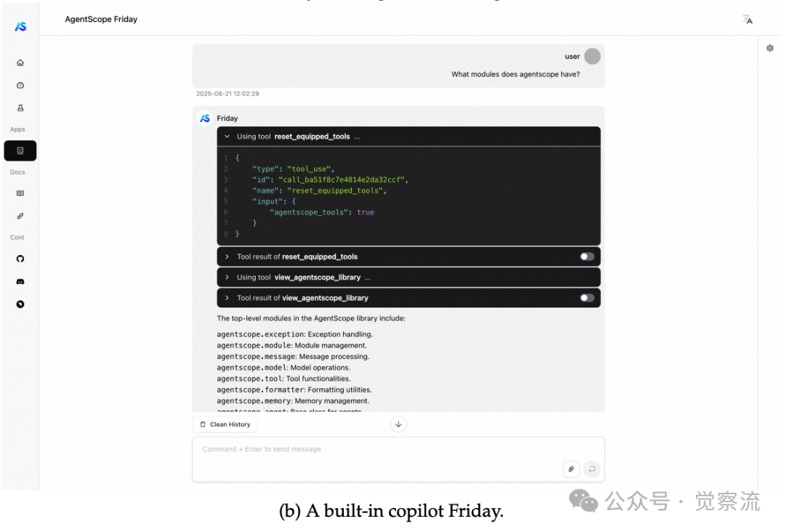Click the agentscope.model: Model operations line

[283, 367]
